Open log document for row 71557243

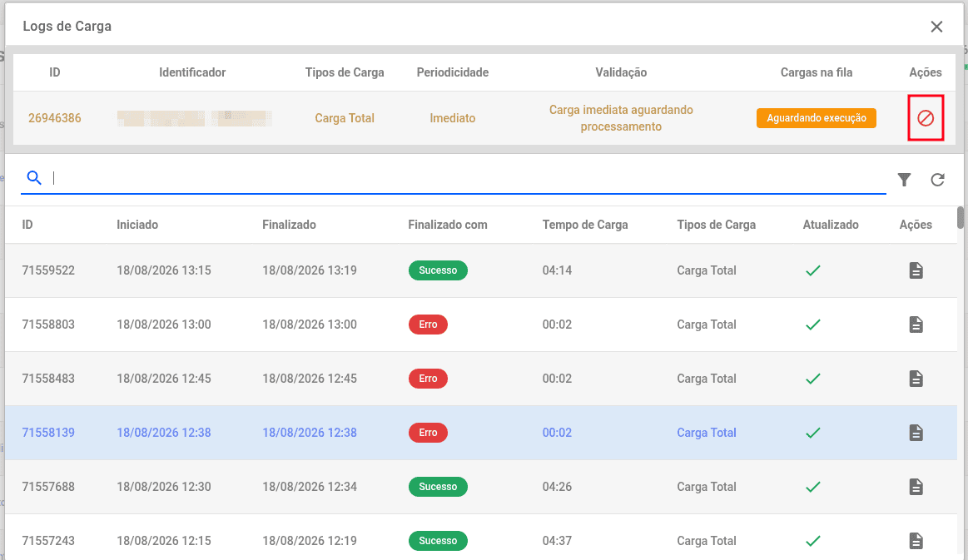coord(916,541)
